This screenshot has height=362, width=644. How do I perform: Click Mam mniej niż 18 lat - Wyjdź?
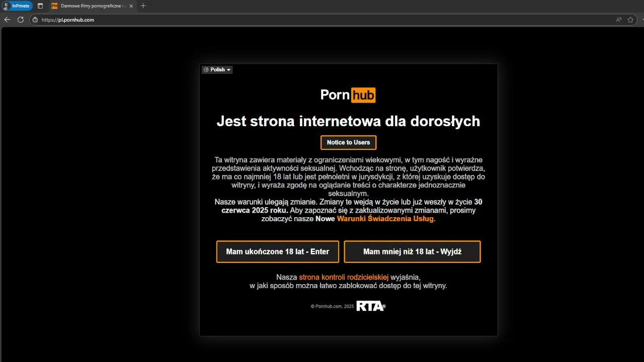click(x=413, y=251)
